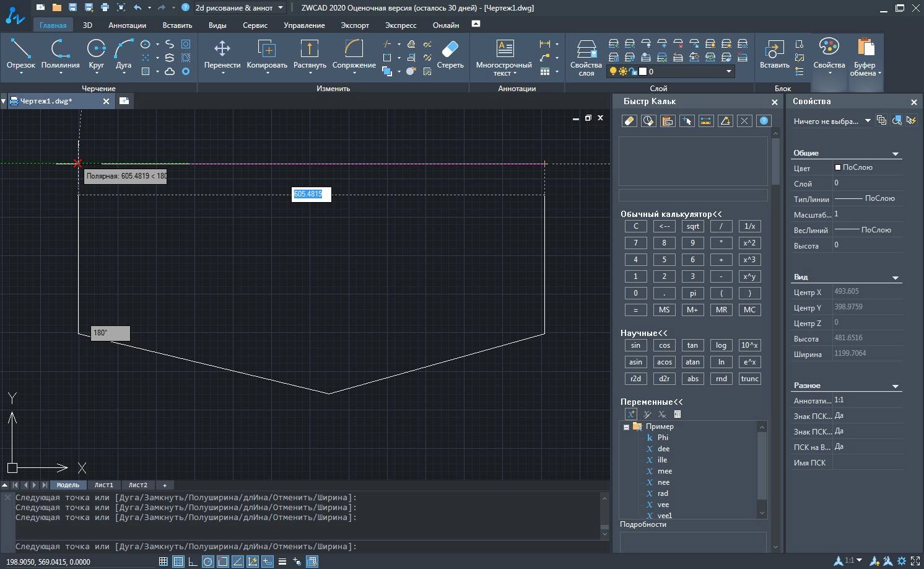Collapse the Пример variables folder
This screenshot has width=924, height=569.
click(626, 426)
